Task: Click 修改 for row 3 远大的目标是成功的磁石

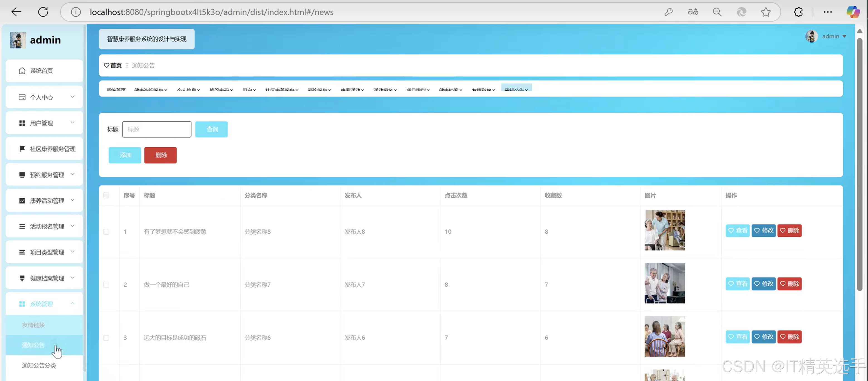Action: point(764,337)
